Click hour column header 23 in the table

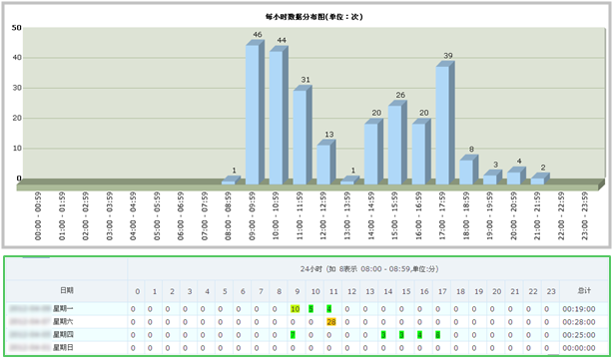(x=551, y=291)
